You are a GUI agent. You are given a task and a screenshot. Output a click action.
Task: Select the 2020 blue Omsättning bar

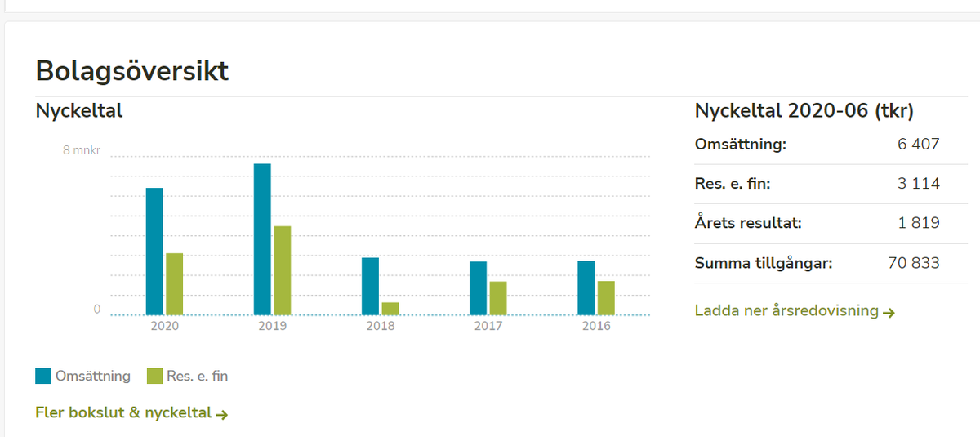[x=154, y=252]
